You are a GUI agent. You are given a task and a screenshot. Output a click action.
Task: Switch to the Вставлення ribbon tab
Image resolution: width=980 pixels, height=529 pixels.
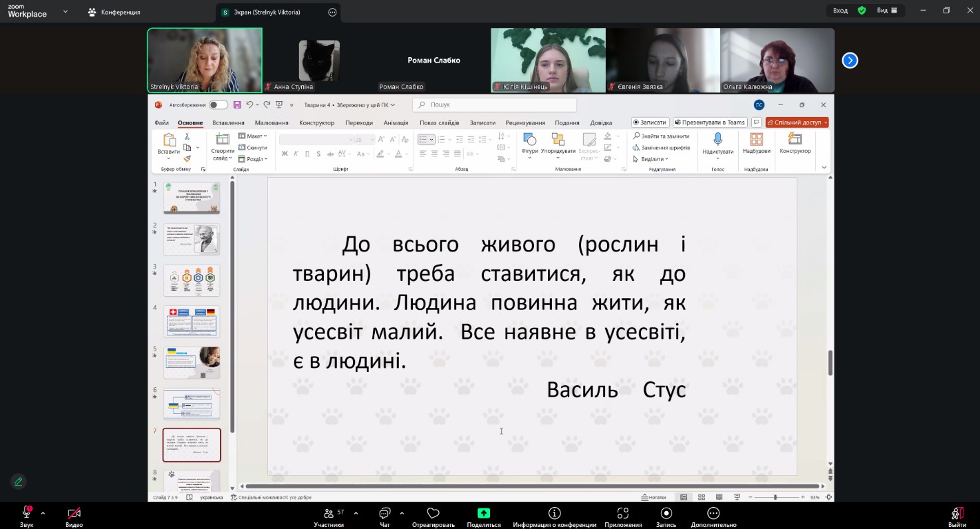click(x=228, y=122)
